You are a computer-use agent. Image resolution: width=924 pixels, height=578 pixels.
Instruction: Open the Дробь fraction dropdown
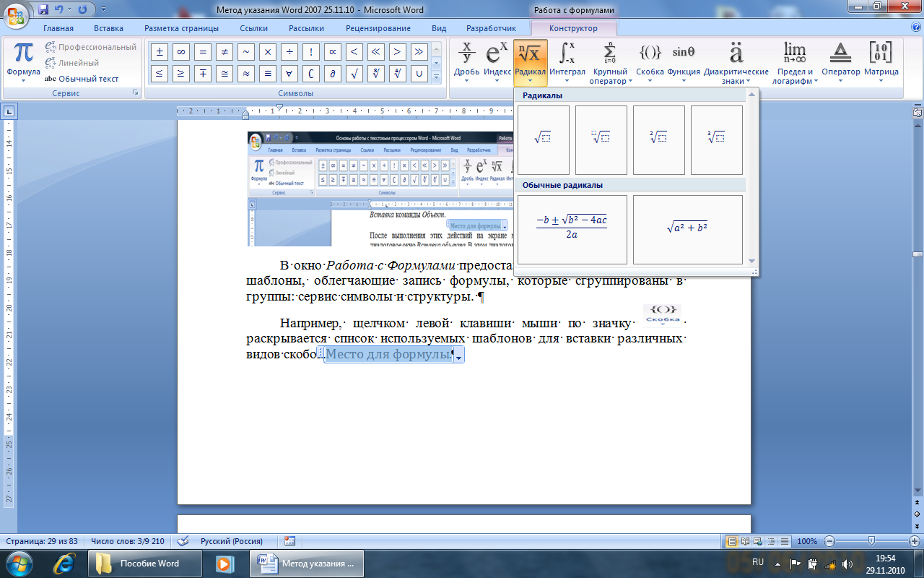coord(467,62)
